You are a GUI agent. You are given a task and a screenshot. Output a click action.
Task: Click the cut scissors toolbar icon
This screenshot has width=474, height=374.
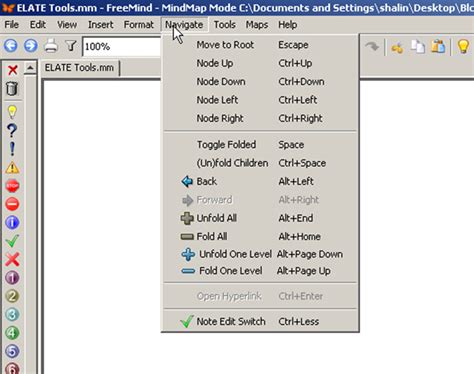click(x=397, y=48)
